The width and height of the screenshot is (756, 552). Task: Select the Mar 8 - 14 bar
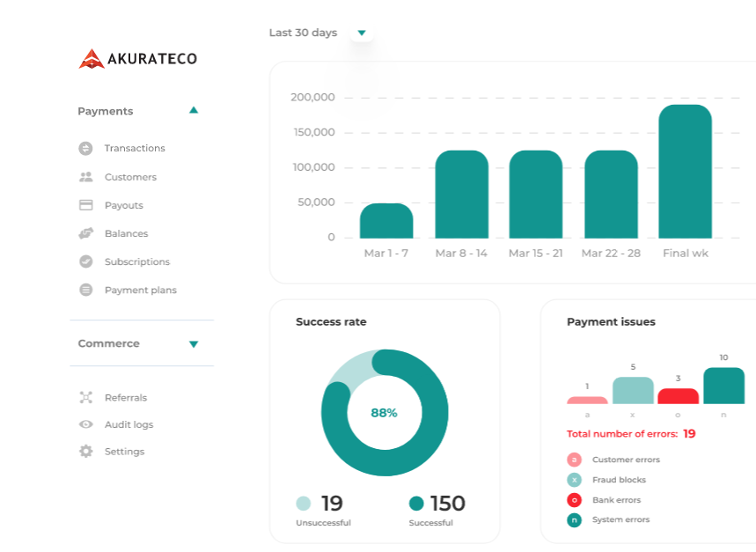(461, 195)
